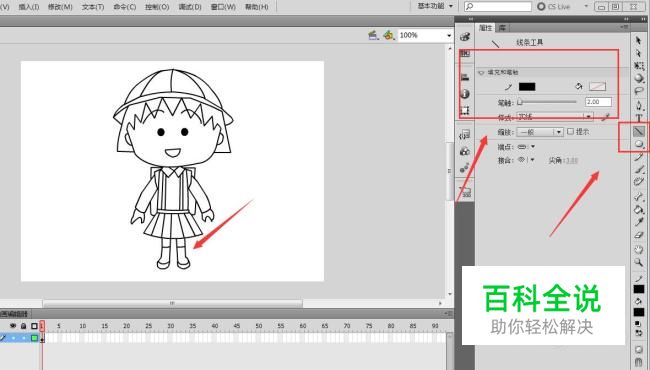Click the empty fill color swatch in properties

(597, 86)
